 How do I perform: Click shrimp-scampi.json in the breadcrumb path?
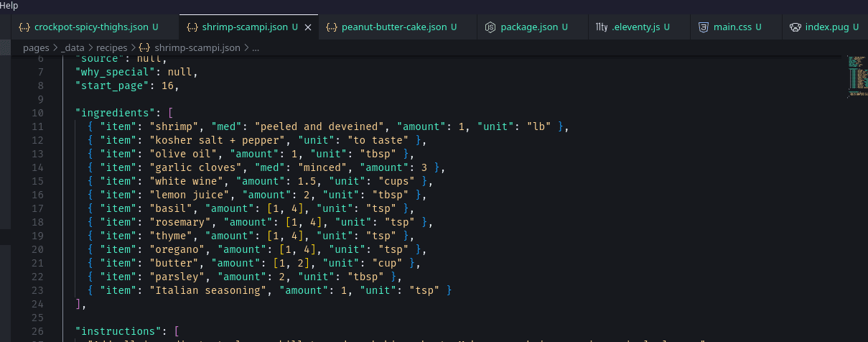[198, 48]
